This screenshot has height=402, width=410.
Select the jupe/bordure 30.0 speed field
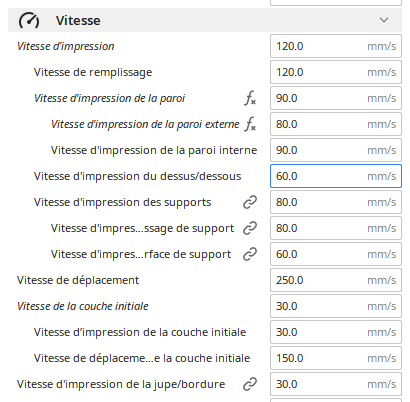(336, 384)
